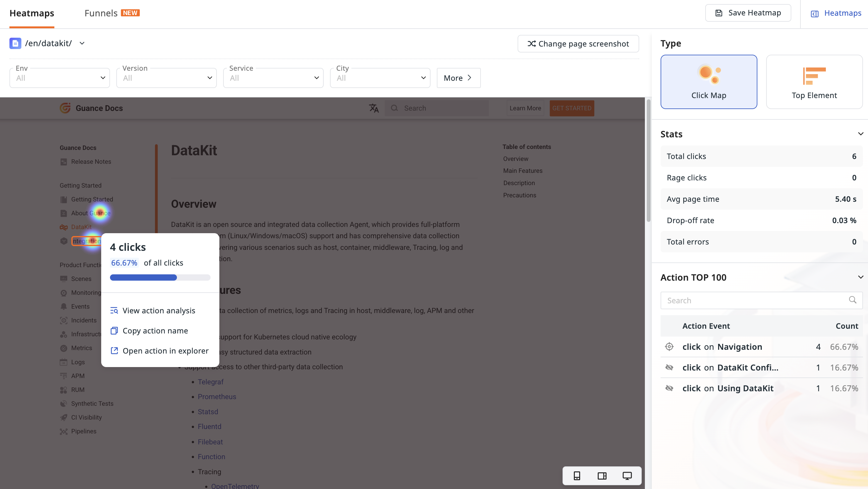Image resolution: width=868 pixels, height=489 pixels.
Task: Choose Open action in explorer menu entry
Action: click(x=160, y=350)
